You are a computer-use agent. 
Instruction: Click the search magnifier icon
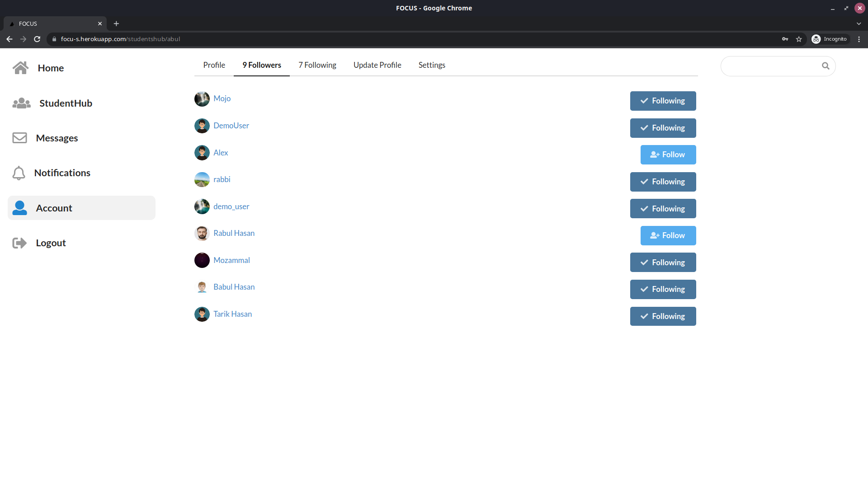click(x=826, y=66)
